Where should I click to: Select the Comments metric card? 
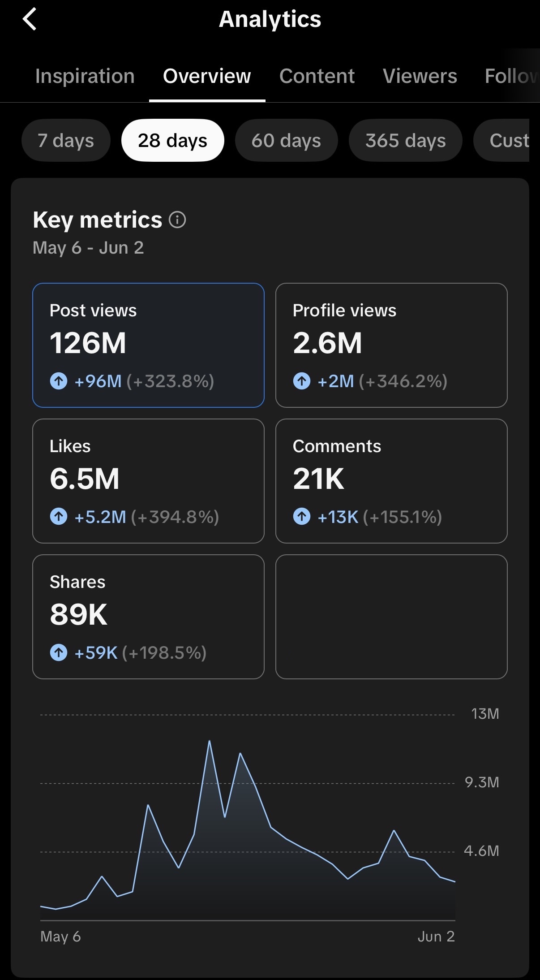391,481
